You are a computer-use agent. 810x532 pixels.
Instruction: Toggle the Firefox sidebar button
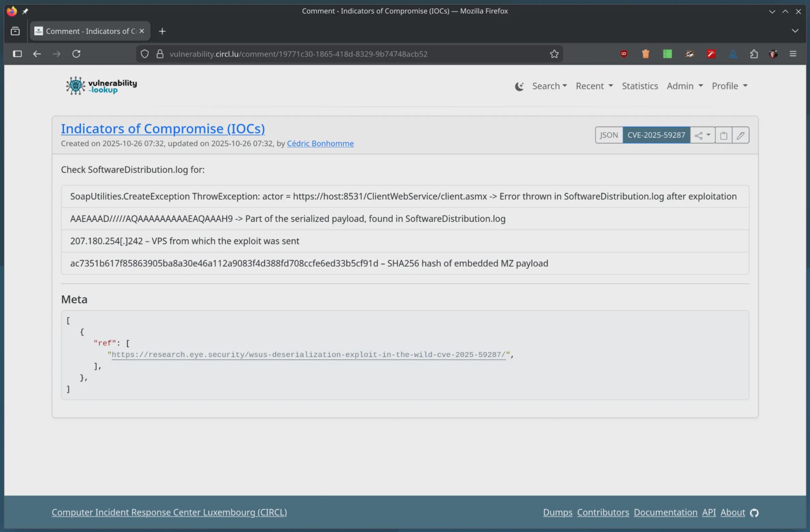17,54
